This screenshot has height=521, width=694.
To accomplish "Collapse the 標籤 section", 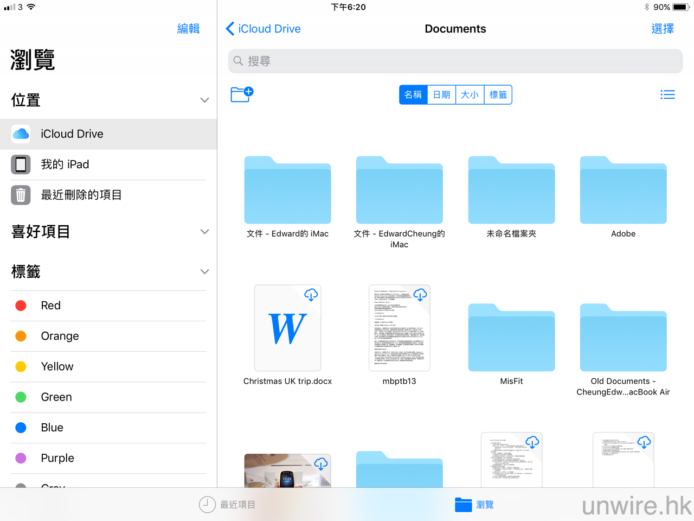I will click(x=204, y=272).
